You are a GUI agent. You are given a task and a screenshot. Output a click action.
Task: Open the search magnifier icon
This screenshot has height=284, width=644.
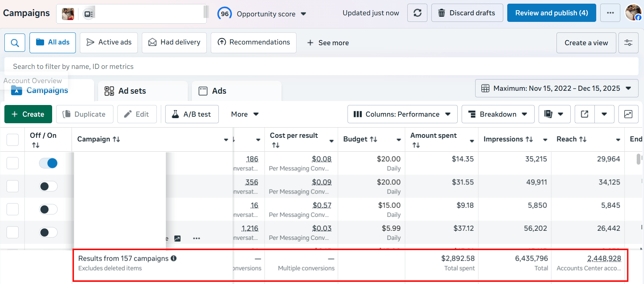[x=15, y=43]
